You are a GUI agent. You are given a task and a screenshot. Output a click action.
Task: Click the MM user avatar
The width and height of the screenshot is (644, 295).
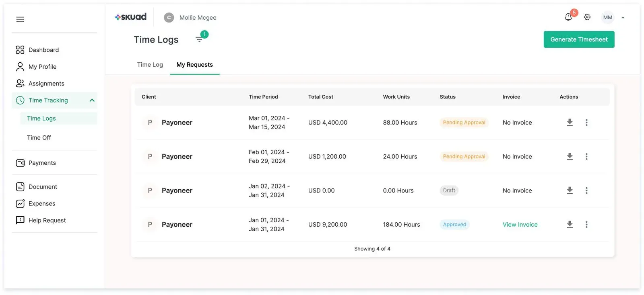click(608, 17)
